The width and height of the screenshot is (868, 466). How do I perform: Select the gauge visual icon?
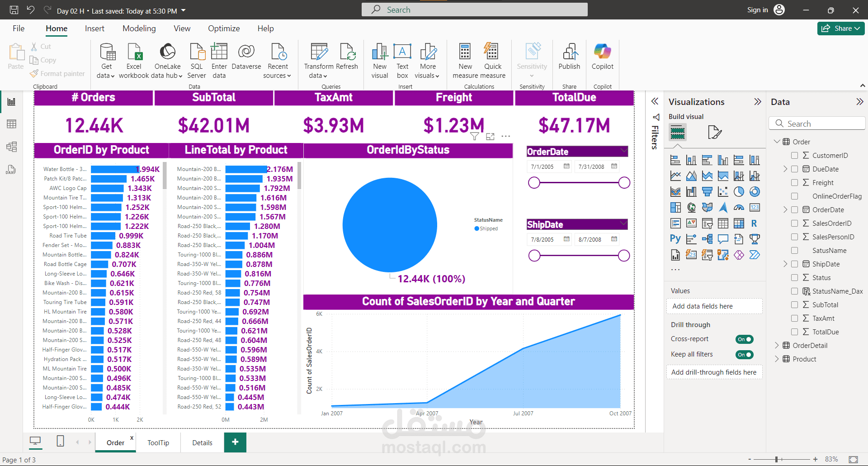pos(739,208)
